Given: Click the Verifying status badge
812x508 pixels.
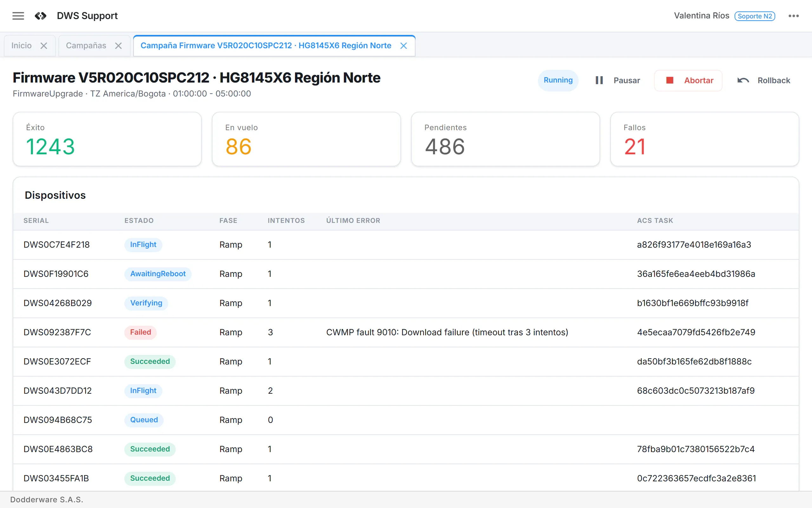Looking at the screenshot, I should coord(146,303).
